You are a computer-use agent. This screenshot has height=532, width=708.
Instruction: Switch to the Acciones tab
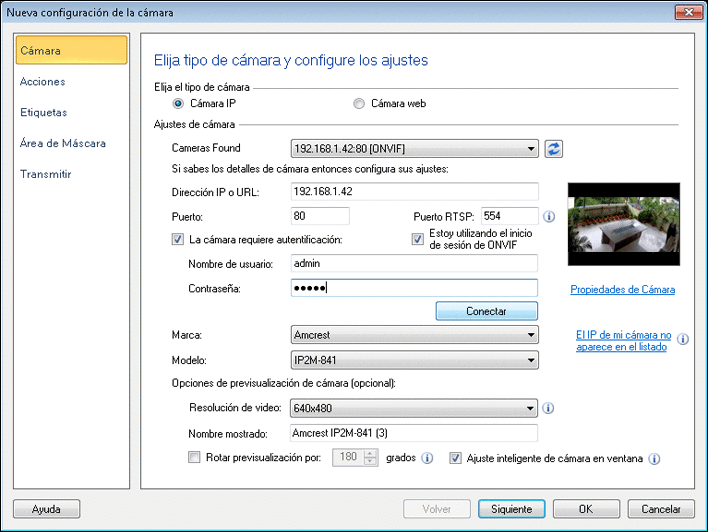tap(43, 82)
